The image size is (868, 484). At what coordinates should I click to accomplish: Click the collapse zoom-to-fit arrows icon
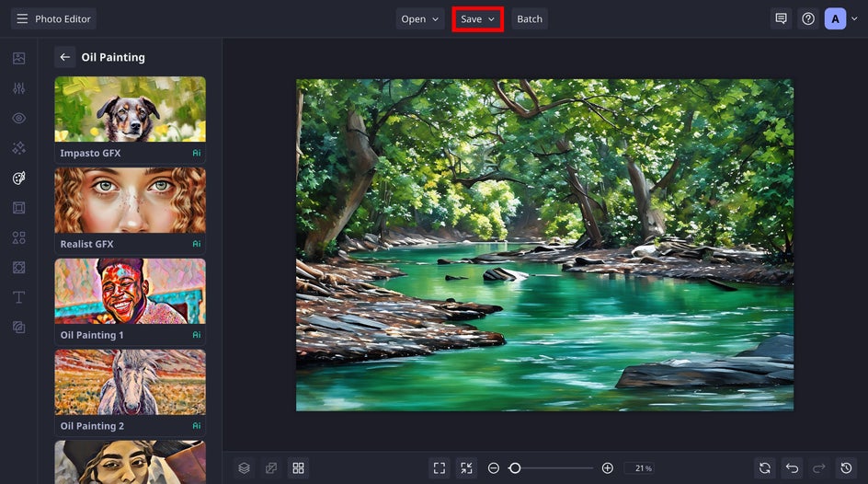(x=467, y=468)
